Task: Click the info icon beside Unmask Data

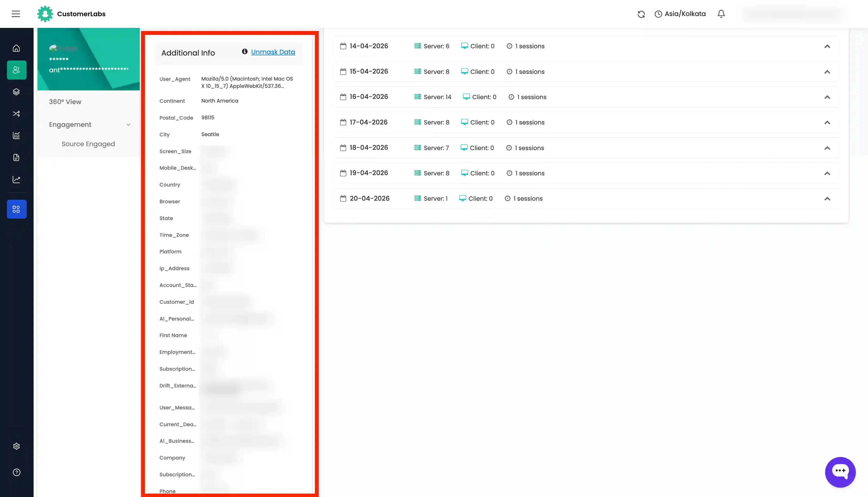Action: 244,52
